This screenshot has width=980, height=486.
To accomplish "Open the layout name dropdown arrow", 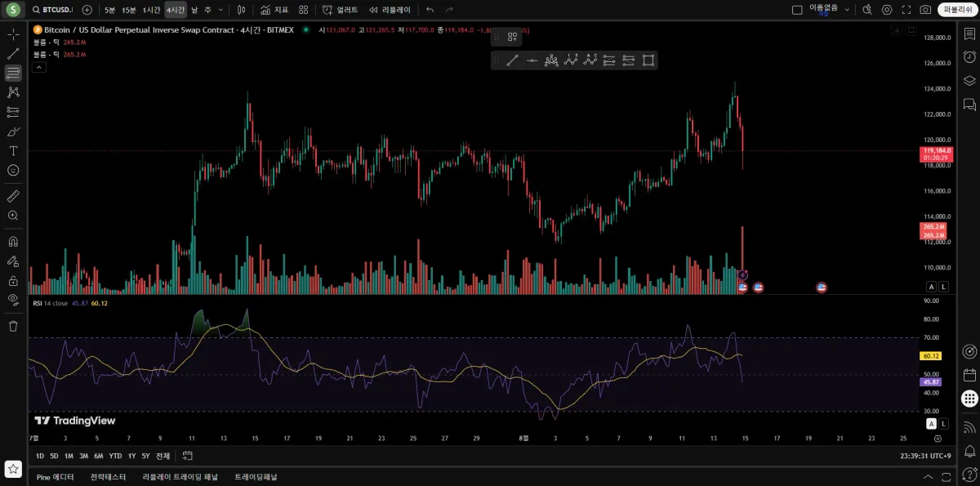I will (847, 10).
